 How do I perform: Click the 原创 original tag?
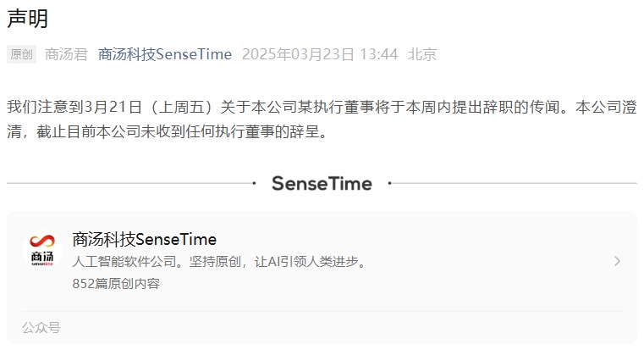point(21,54)
